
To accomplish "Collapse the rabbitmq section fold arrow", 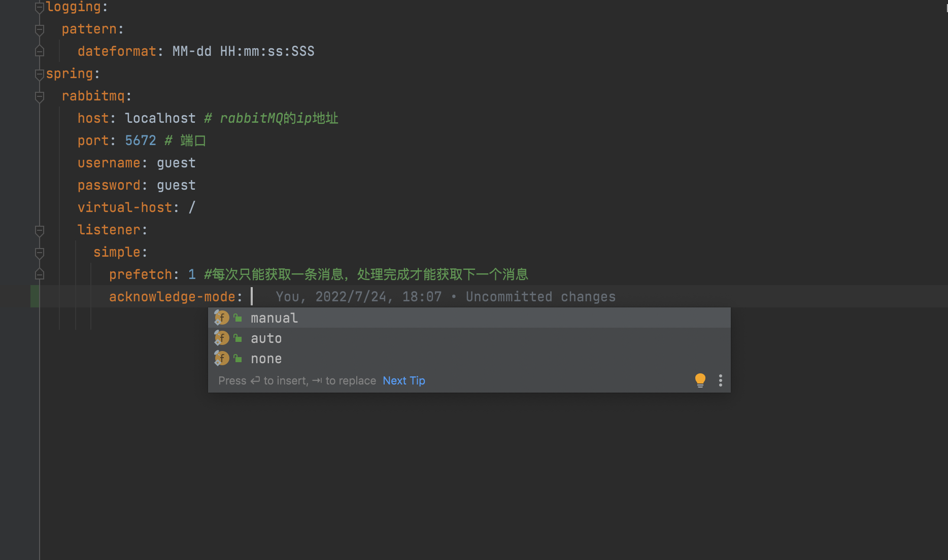I will 39,96.
